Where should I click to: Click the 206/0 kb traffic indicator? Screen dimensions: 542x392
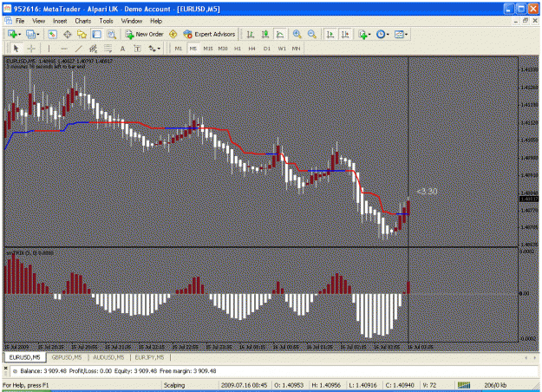point(495,385)
